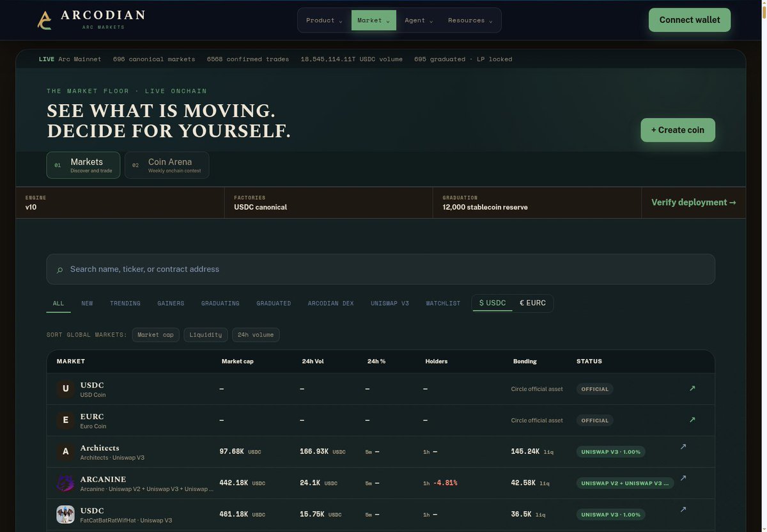
Task: Click the FatCatBatRatWifHat token image
Action: pos(65,514)
